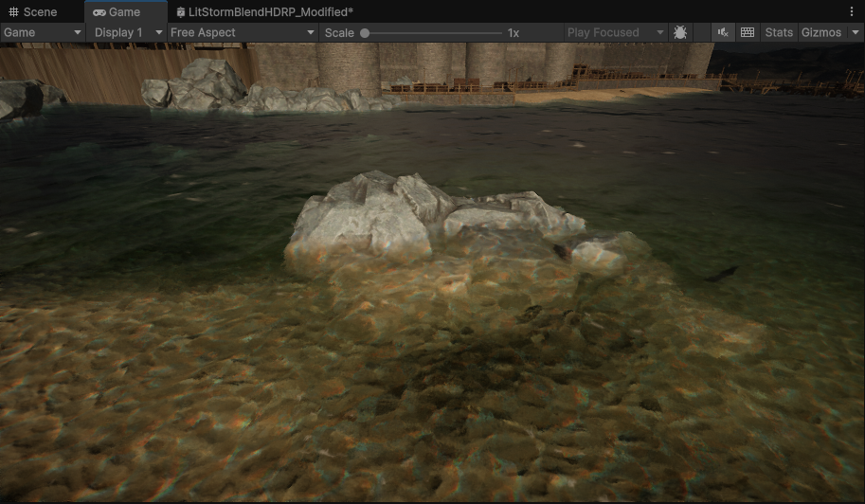Open the Free Aspect ratio dropdown

tap(243, 32)
